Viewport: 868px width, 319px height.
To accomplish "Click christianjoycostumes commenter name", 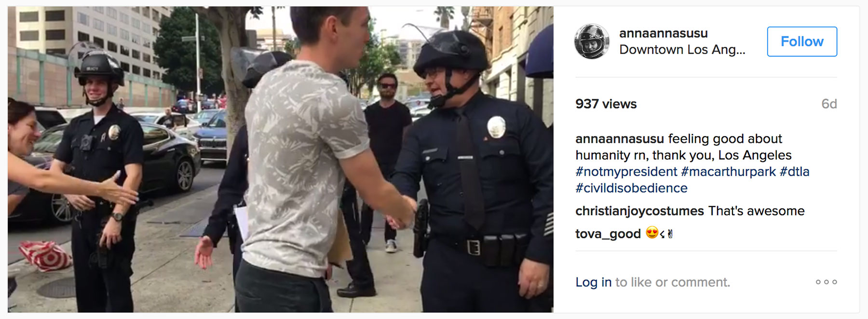I will (x=639, y=211).
